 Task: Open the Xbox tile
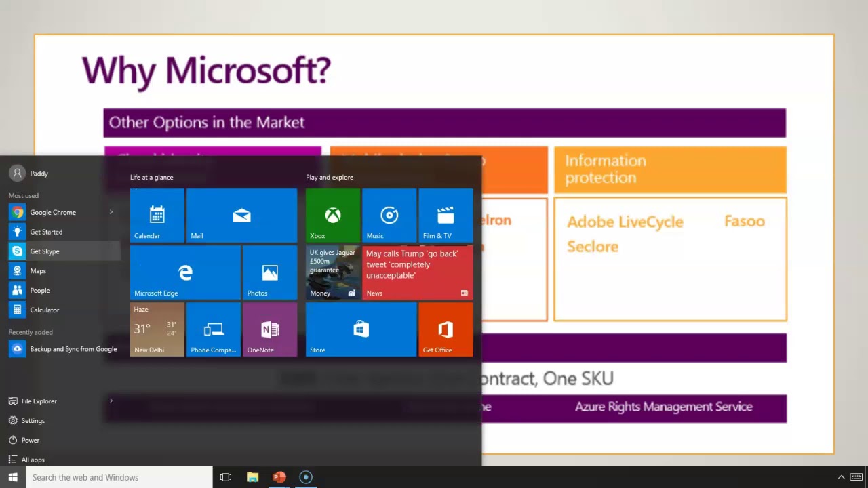333,216
